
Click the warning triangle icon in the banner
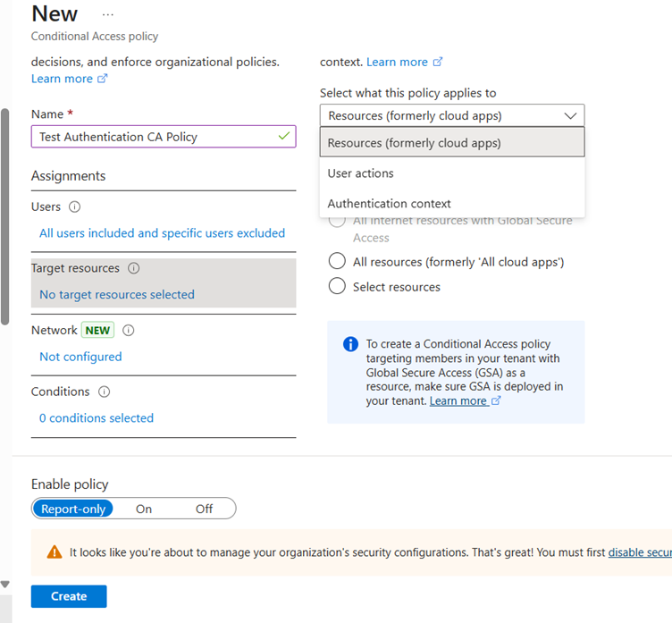pos(55,552)
